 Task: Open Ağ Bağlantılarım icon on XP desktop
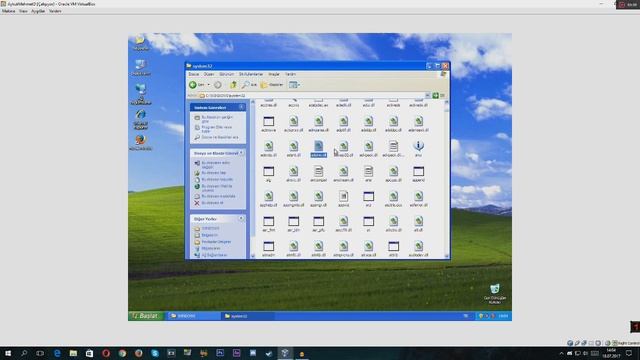coord(140,94)
